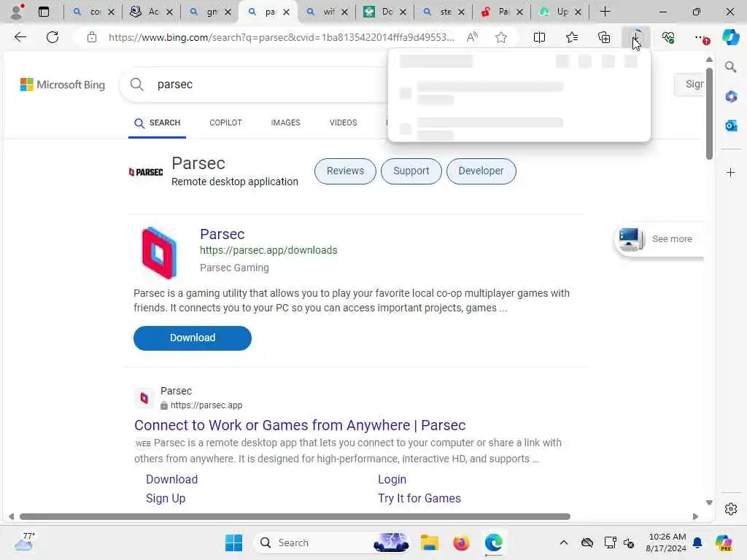The width and height of the screenshot is (747, 560).
Task: Toggle the Downloads toolbar button
Action: click(636, 37)
